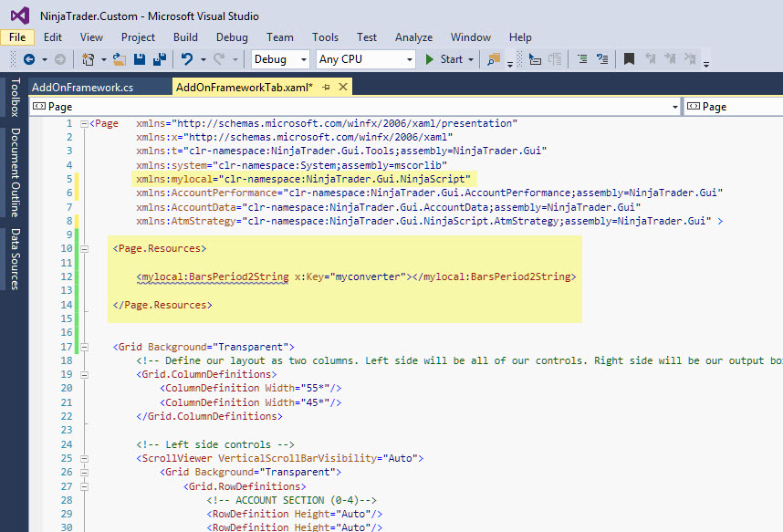Click the ACCOUNT SECTION comment line
The image size is (783, 532).
[x=292, y=501]
